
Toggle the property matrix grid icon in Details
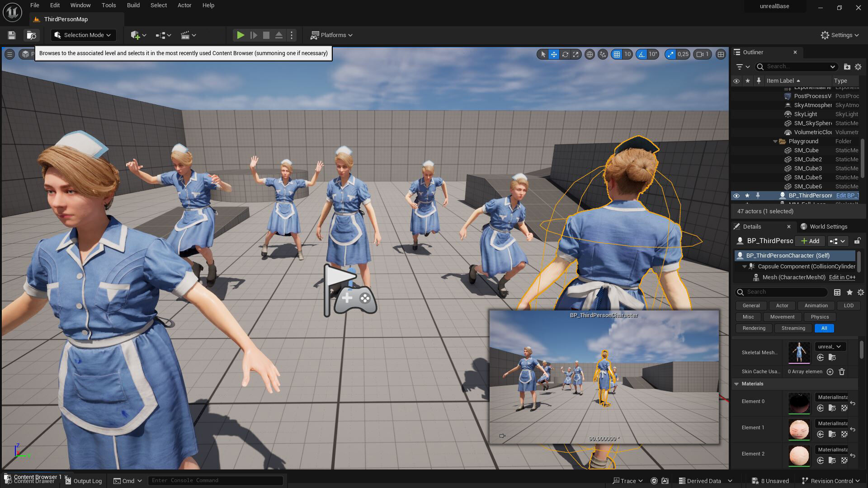coord(837,292)
